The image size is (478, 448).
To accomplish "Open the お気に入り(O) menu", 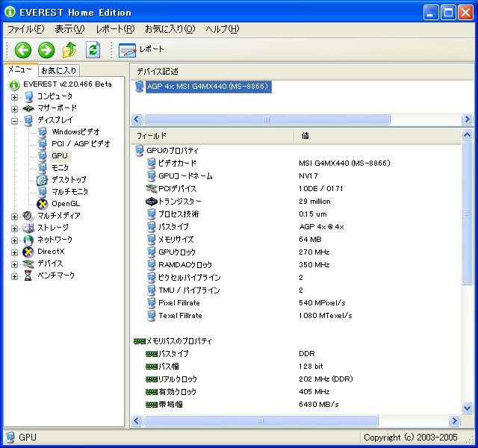I will [x=170, y=29].
